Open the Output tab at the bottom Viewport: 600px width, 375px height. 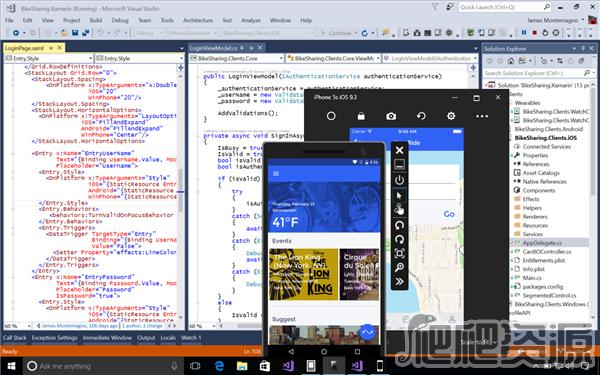point(146,338)
